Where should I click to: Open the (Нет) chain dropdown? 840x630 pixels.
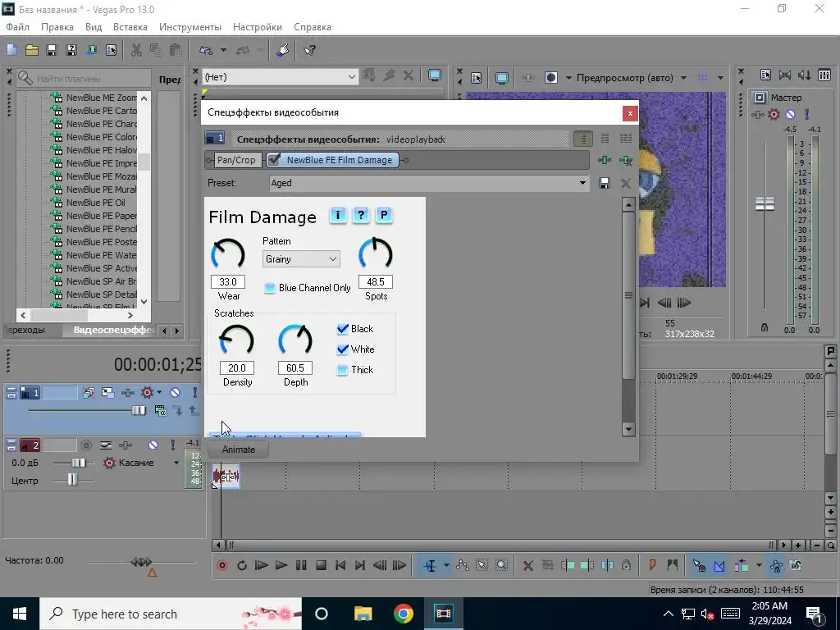pyautogui.click(x=281, y=77)
